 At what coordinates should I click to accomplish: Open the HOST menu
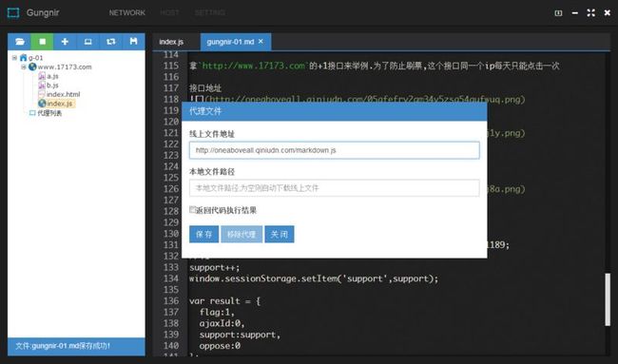click(169, 12)
